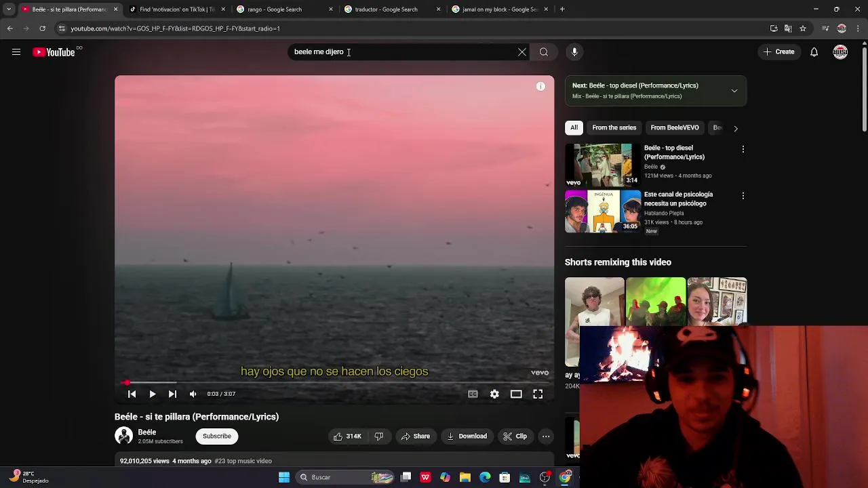Open the YouTube guide hamburger menu
The image size is (868, 488).
[16, 52]
